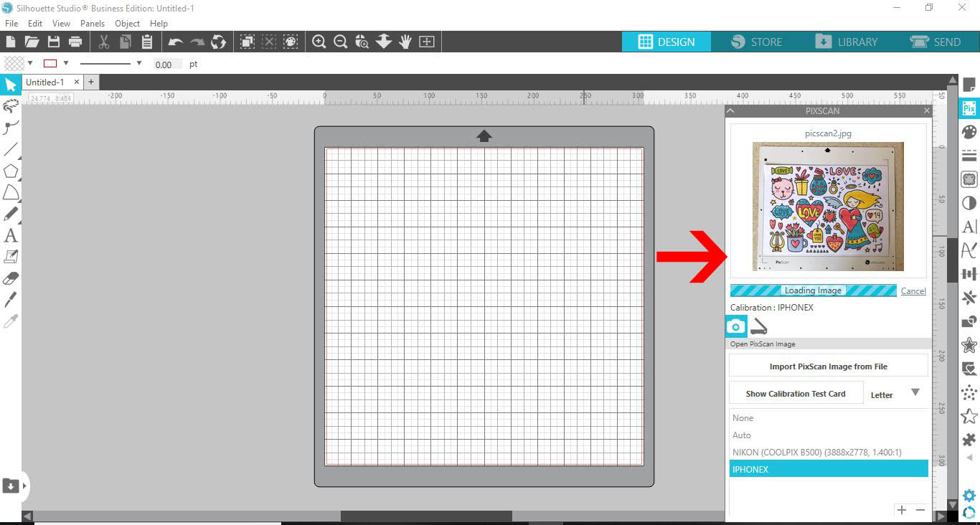Select the Eraser tool on left toolbar
The height and width of the screenshot is (525, 980).
(10, 278)
